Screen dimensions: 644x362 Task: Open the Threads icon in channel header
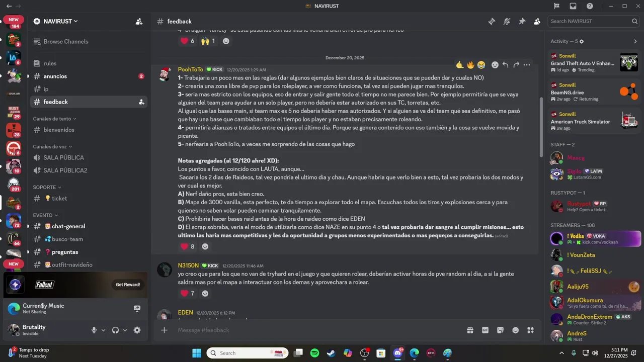tap(492, 21)
